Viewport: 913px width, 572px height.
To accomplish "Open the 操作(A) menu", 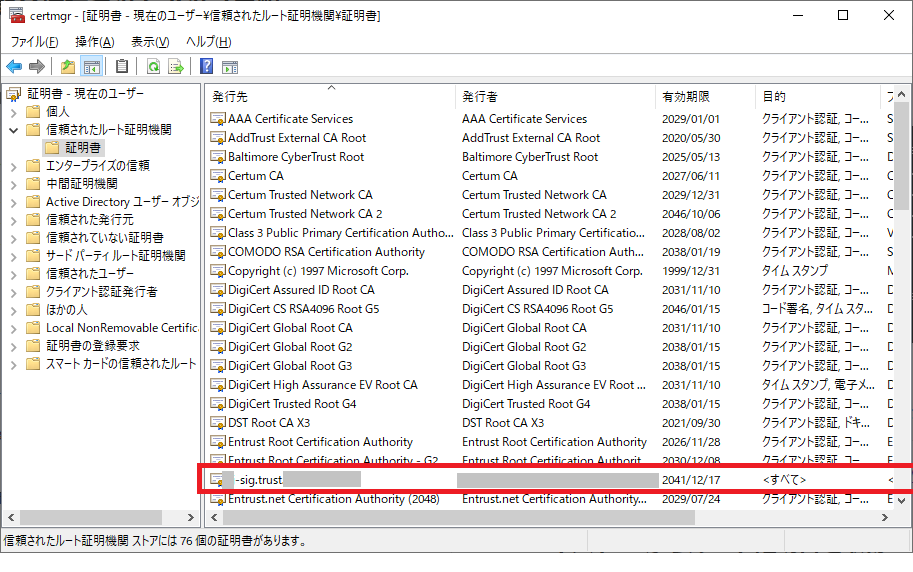I will pyautogui.click(x=94, y=42).
